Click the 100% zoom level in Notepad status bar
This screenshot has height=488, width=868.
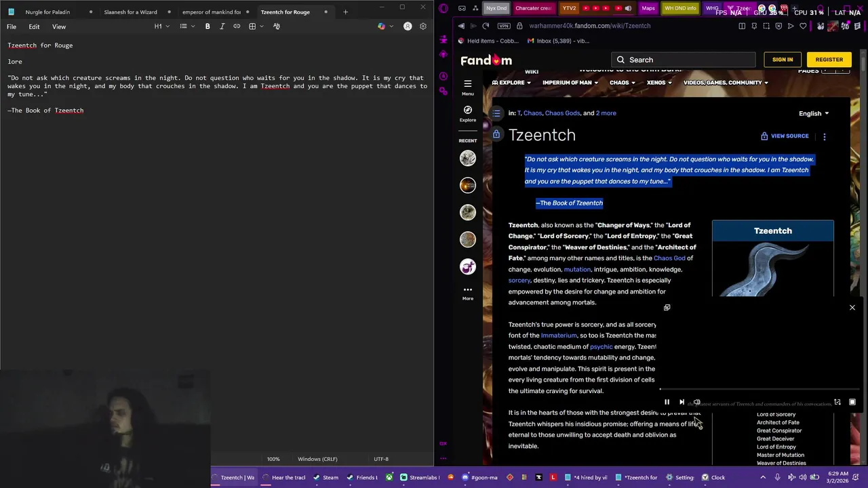(x=273, y=459)
